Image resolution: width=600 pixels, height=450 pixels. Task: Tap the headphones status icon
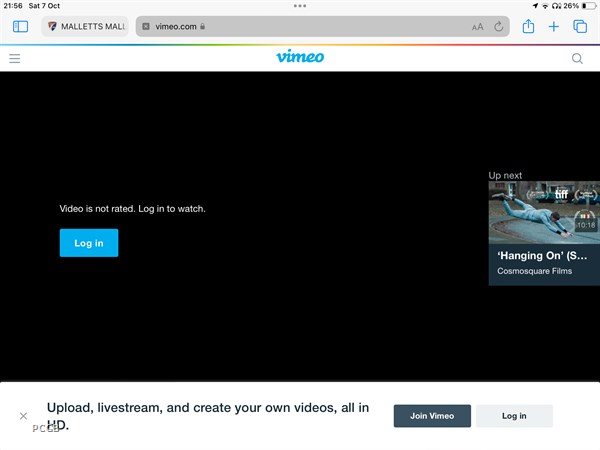click(x=557, y=6)
